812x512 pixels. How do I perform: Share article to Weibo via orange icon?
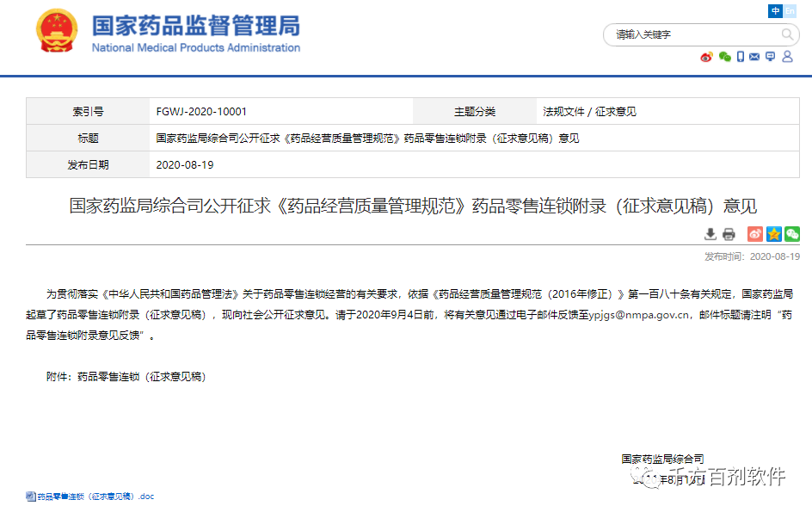click(x=755, y=234)
